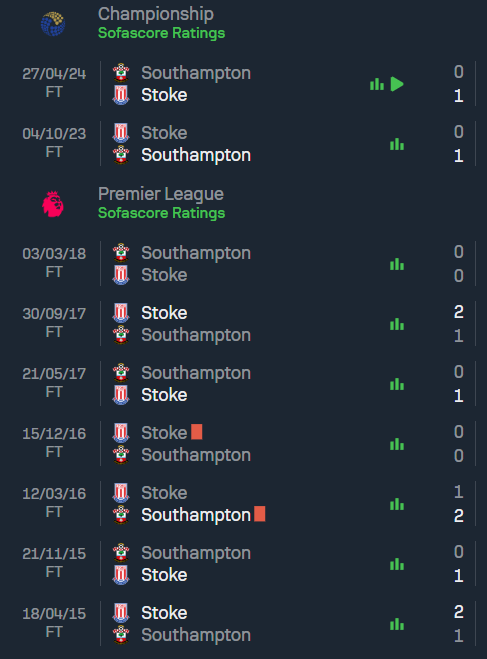Click Stoke's red card in the 15/12/16 match

197,432
